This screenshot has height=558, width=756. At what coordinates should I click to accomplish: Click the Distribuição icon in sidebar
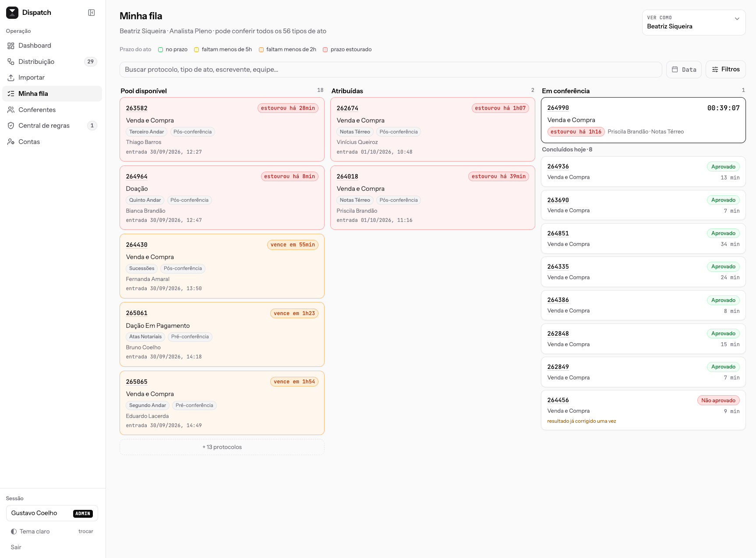(11, 62)
